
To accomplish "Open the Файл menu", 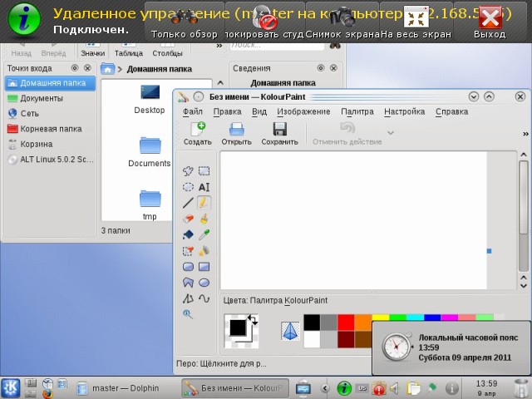I will point(193,111).
